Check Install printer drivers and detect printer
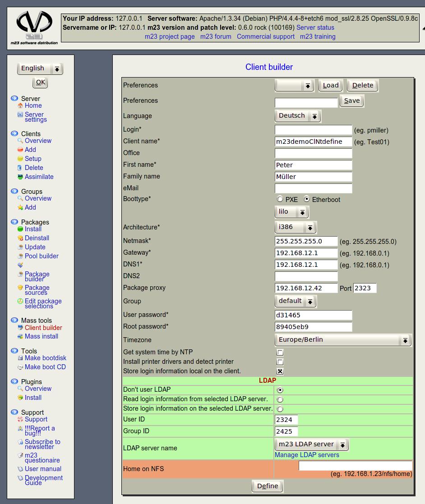Image resolution: width=425 pixels, height=504 pixels. click(x=280, y=362)
